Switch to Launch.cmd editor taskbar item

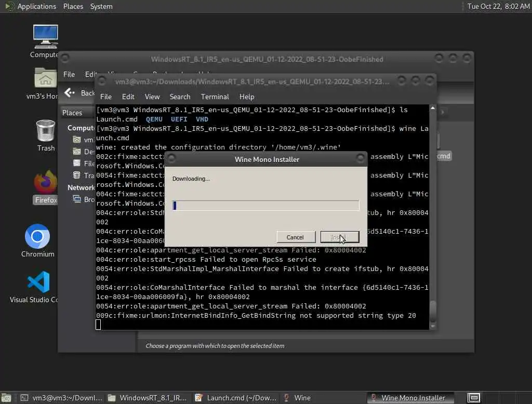236,398
